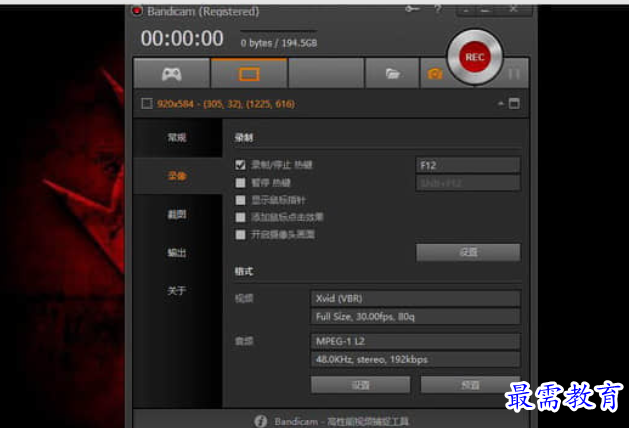Take a screenshot with the orange camera icon
The height and width of the screenshot is (428, 629).
click(x=435, y=74)
